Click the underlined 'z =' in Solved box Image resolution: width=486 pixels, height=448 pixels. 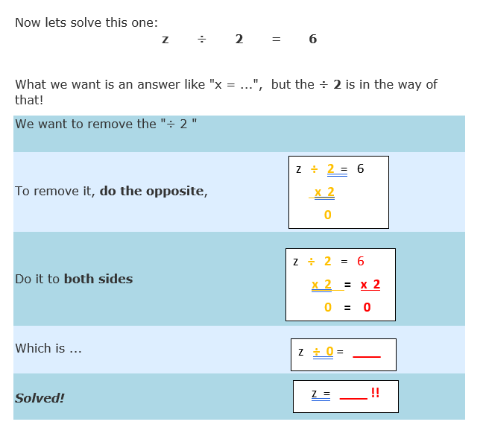321,394
